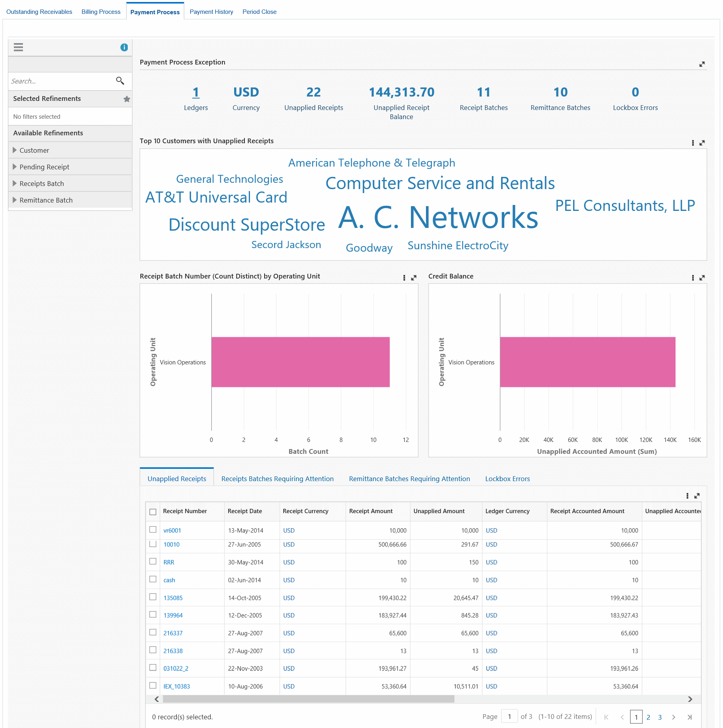Click the search magnifier icon
The height and width of the screenshot is (728, 723).
121,81
